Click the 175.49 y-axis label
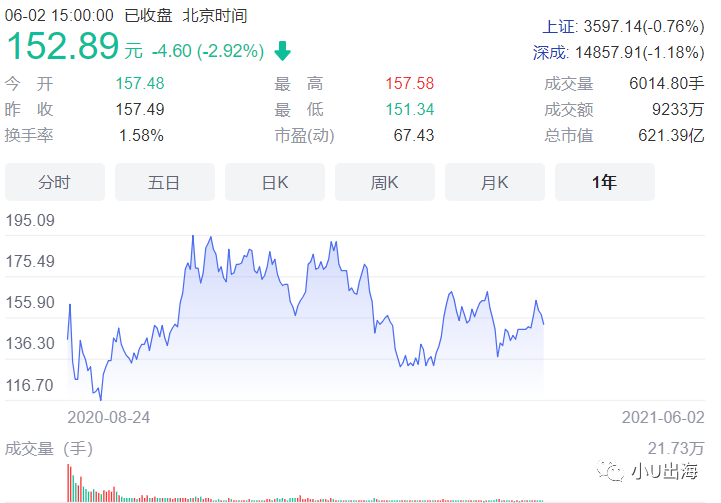The width and height of the screenshot is (721, 503). pos(30,261)
